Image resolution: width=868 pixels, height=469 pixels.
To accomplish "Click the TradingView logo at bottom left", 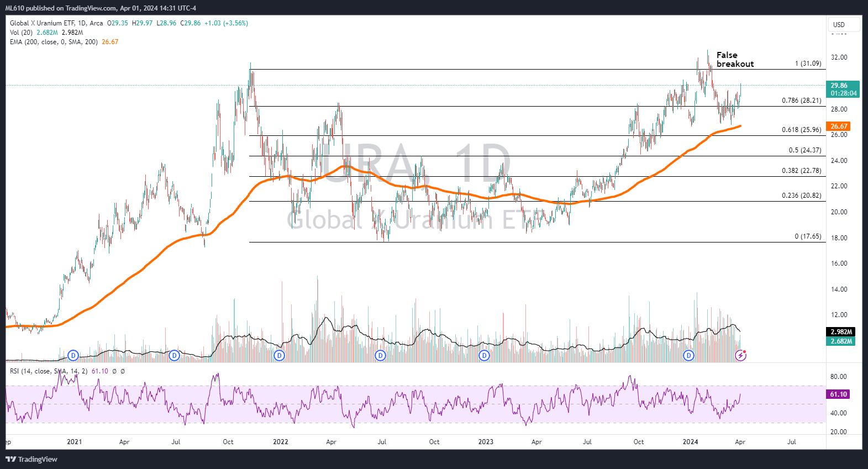I will pyautogui.click(x=31, y=459).
